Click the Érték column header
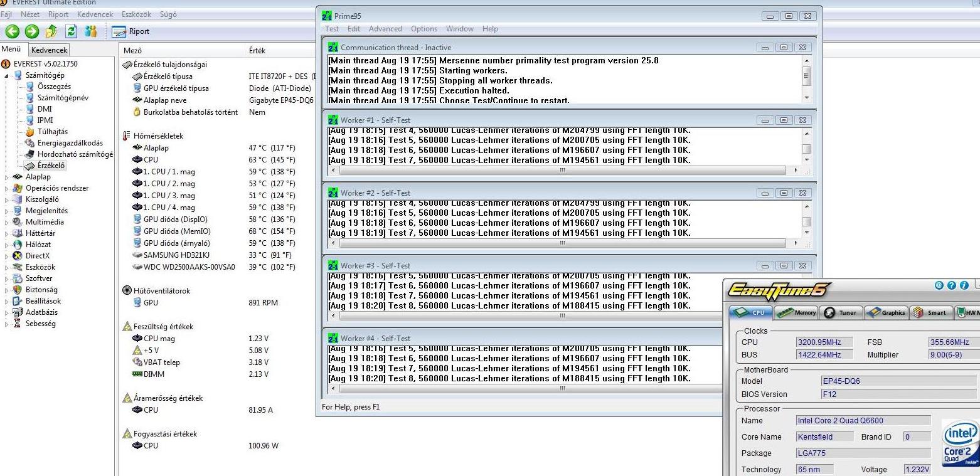The image size is (980, 476). pos(279,51)
